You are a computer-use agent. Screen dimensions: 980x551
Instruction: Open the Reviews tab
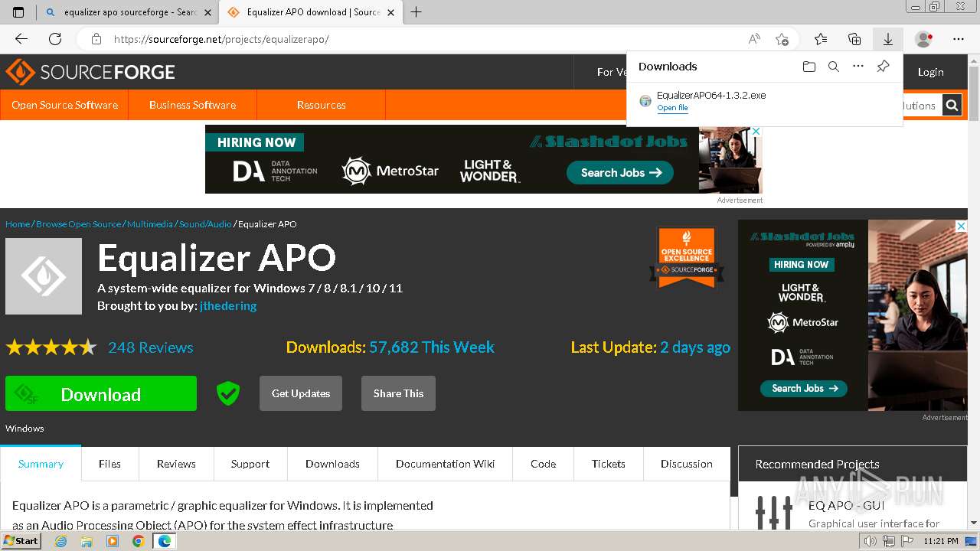tap(176, 464)
